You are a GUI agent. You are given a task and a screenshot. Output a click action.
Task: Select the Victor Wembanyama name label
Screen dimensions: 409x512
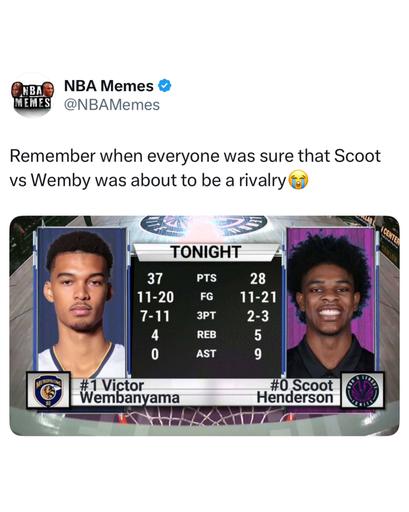(130, 391)
